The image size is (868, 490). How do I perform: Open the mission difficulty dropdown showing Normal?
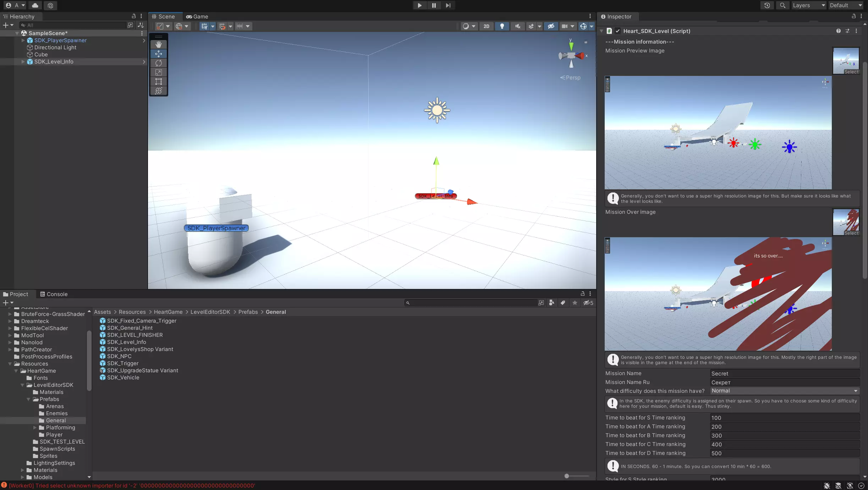point(784,391)
